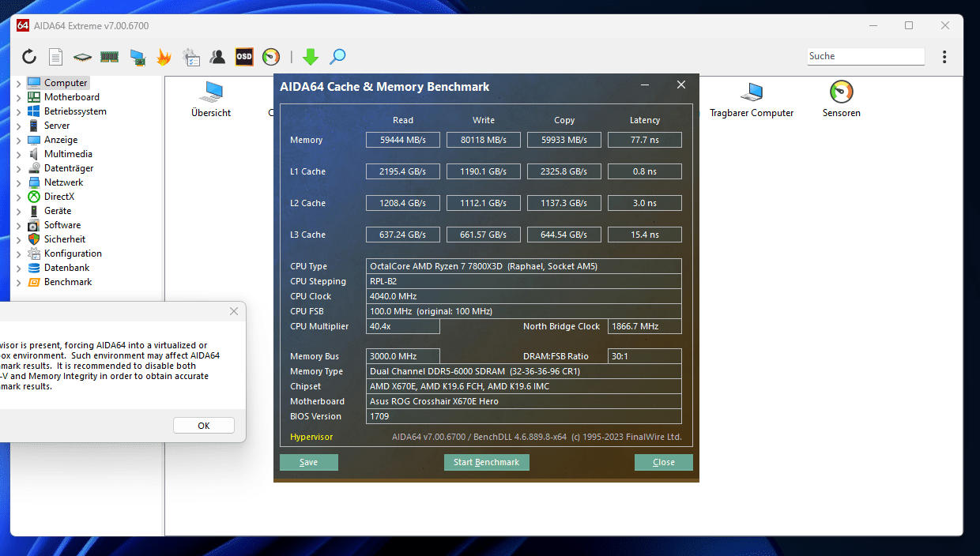Close the hypervisor warning dialog with X

tap(234, 311)
